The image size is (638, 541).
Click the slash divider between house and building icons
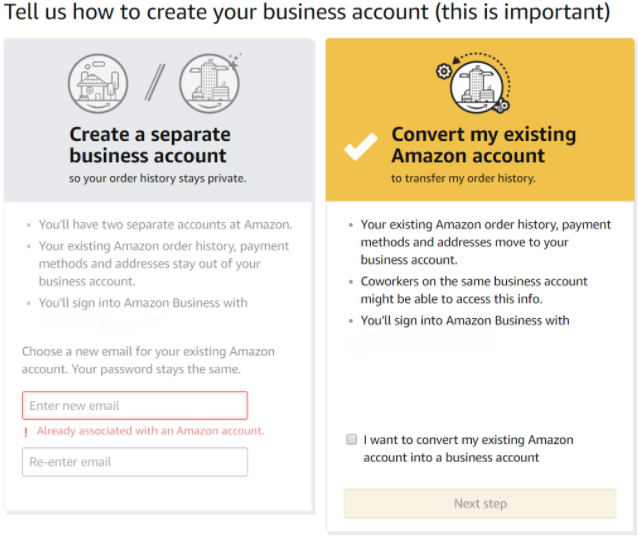click(153, 83)
